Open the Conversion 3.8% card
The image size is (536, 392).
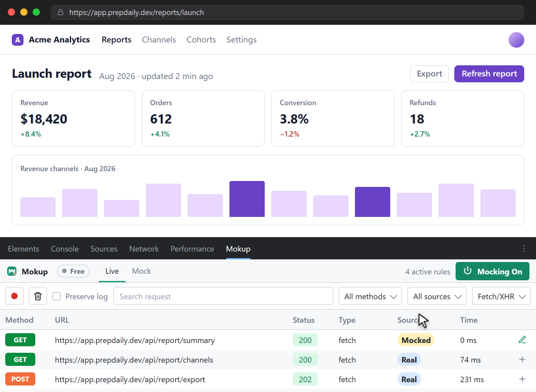(x=333, y=119)
